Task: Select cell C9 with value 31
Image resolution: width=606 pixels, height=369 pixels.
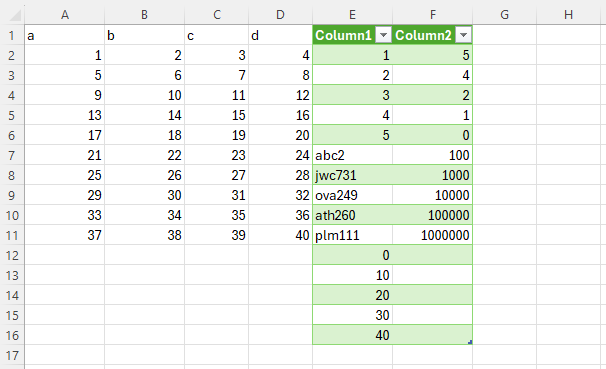Action: [x=216, y=195]
